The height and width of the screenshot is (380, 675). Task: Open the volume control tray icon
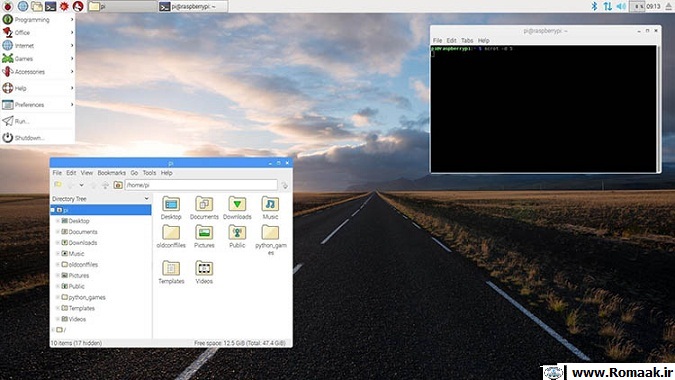pos(621,6)
